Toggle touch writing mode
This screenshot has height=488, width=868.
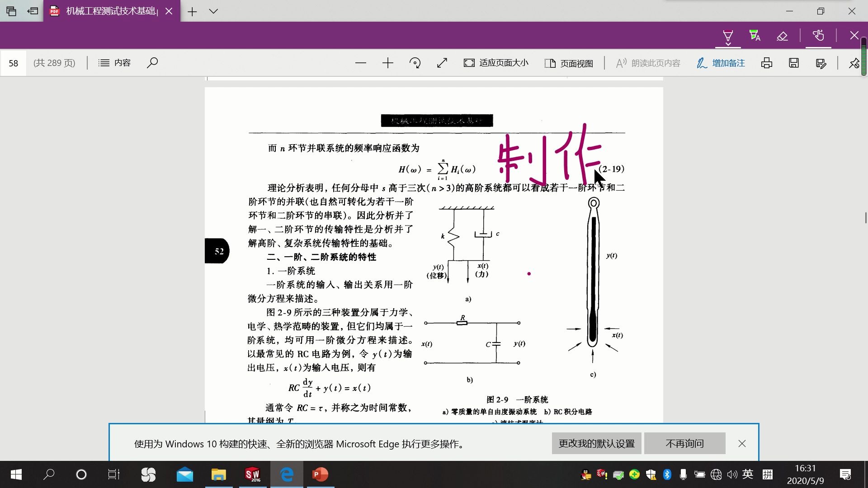click(818, 35)
